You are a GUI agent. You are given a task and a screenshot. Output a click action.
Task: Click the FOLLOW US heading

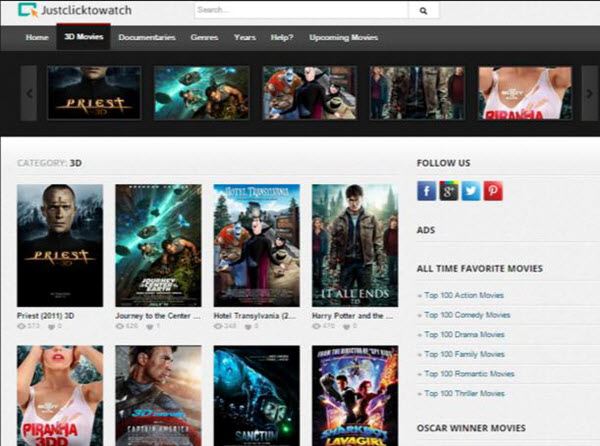[443, 163]
